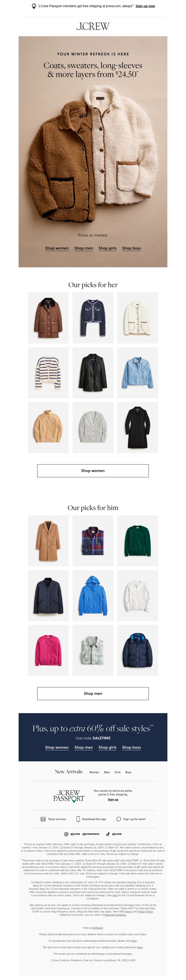Click the Passport Sign up link
186x980 pixels.
coord(113,800)
